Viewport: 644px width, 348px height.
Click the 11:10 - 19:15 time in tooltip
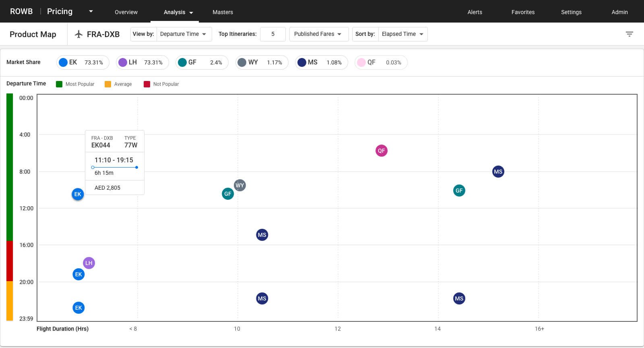pos(114,160)
